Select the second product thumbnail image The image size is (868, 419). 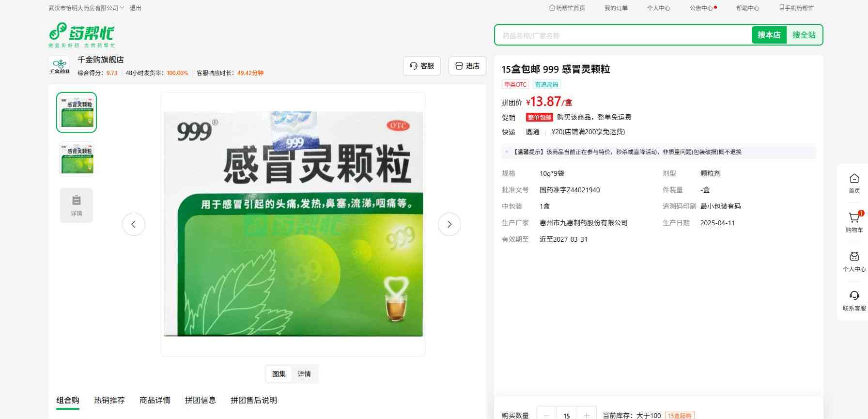[77, 158]
